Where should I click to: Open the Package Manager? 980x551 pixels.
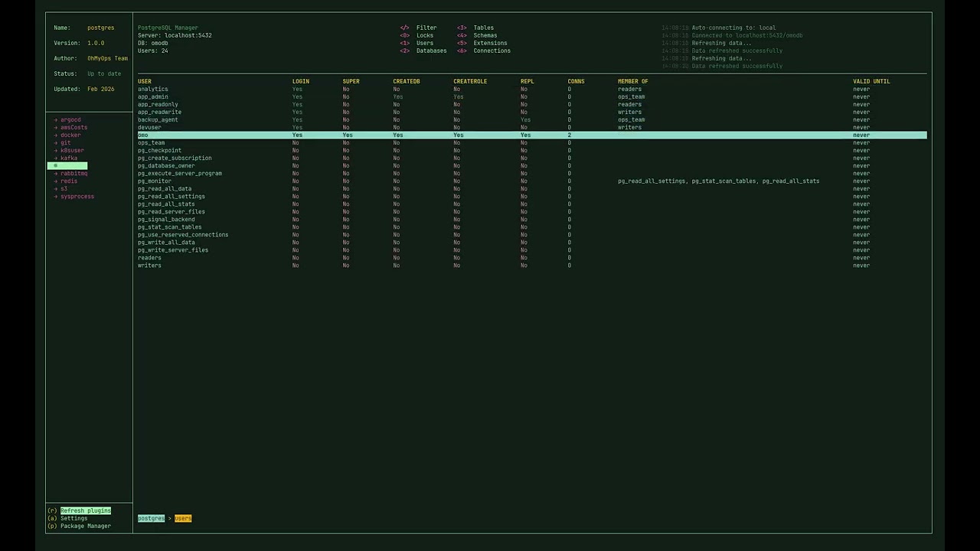click(x=86, y=526)
